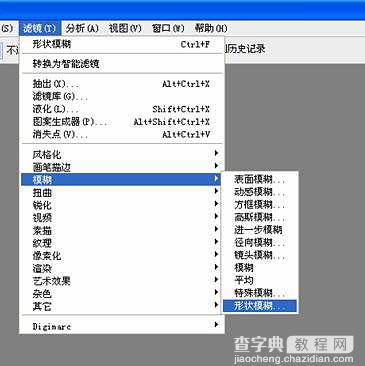Expand the 杂色 submenu
Image resolution: width=365 pixels, height=366 pixels.
click(122, 294)
